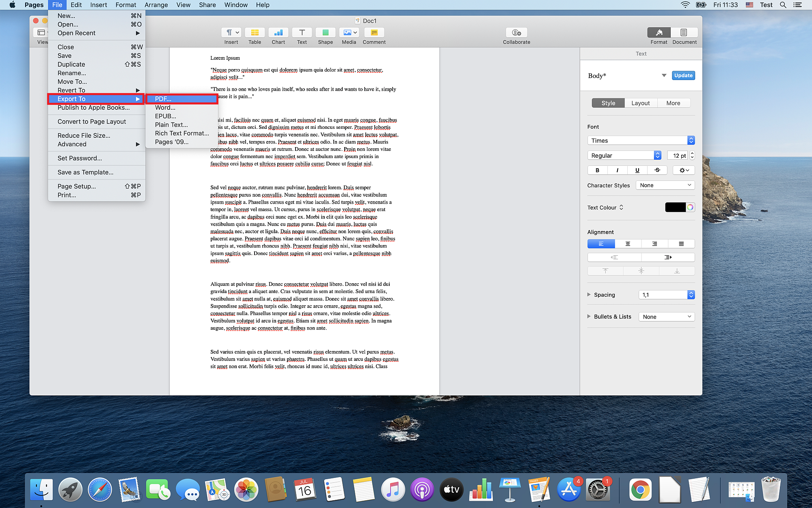Open the Comment tool in toolbar
The height and width of the screenshot is (508, 812).
click(374, 33)
